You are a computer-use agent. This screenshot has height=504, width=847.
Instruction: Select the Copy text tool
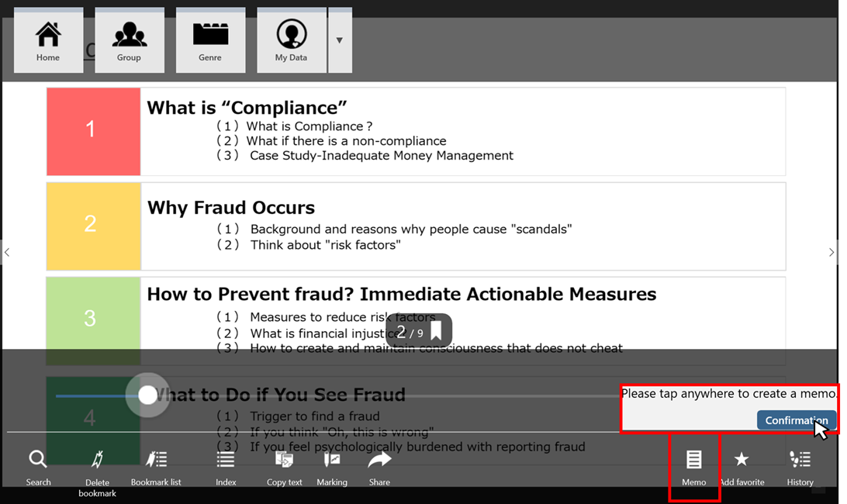pos(284,468)
